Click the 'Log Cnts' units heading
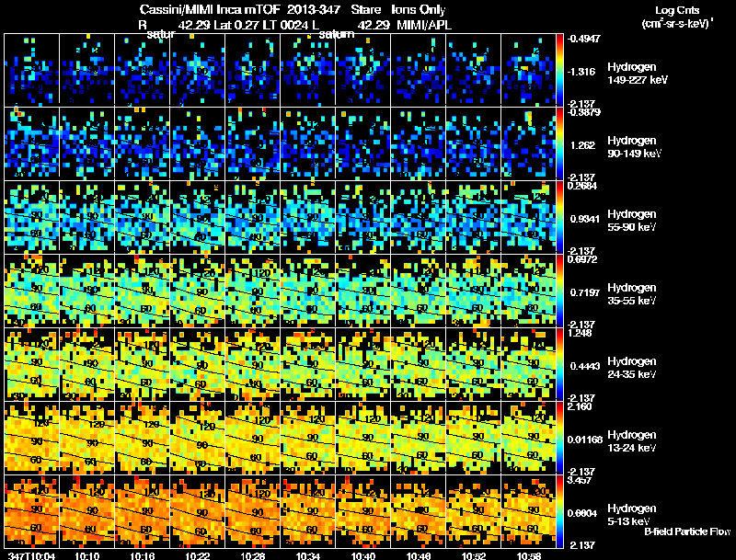 click(677, 11)
